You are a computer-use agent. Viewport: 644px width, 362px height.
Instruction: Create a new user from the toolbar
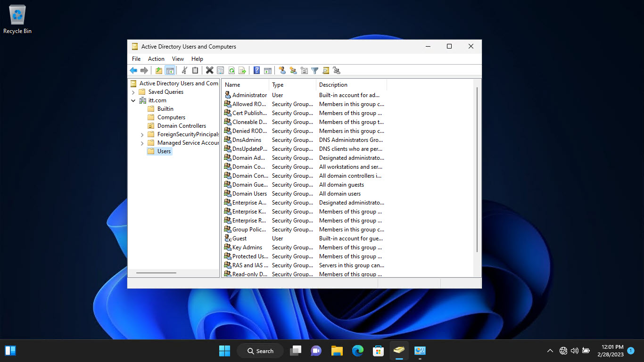tap(282, 70)
